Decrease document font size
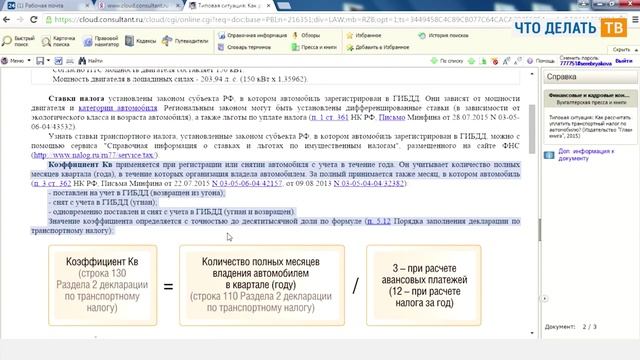 [x=518, y=61]
